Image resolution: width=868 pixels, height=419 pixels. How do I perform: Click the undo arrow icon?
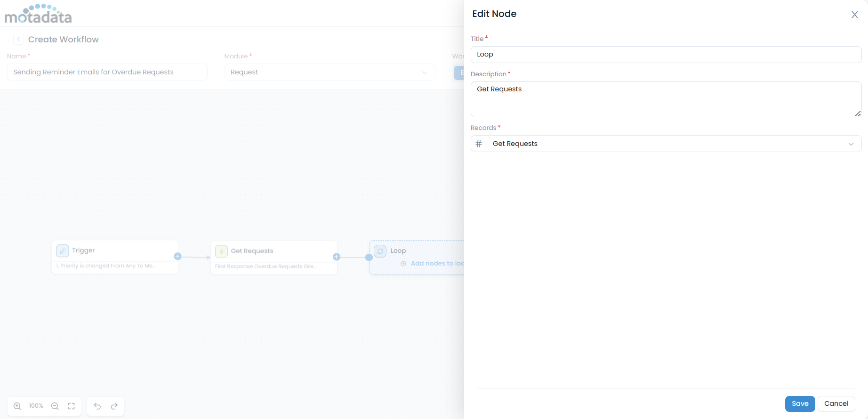pyautogui.click(x=97, y=406)
